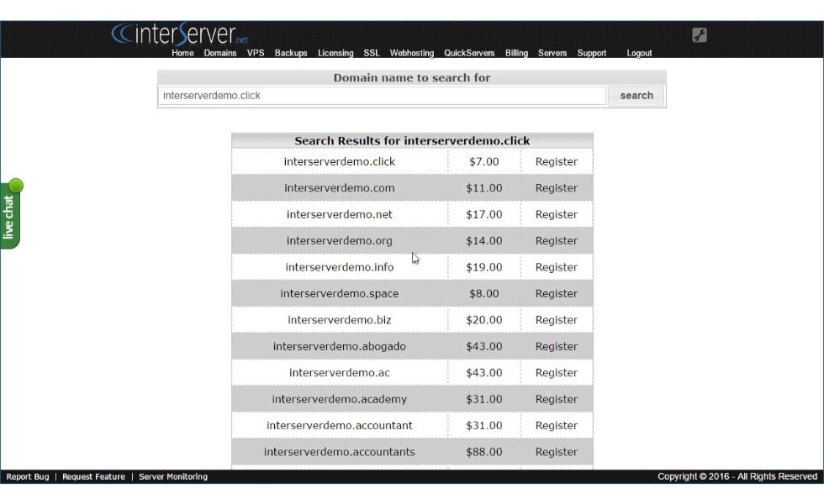The height and width of the screenshot is (504, 824).
Task: Click the domain name search field
Action: (382, 96)
